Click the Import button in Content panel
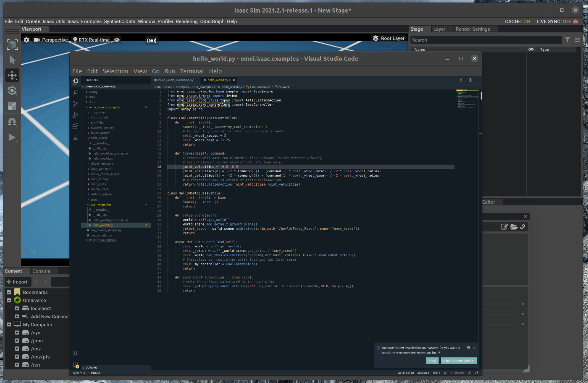The image size is (588, 383). tap(17, 282)
